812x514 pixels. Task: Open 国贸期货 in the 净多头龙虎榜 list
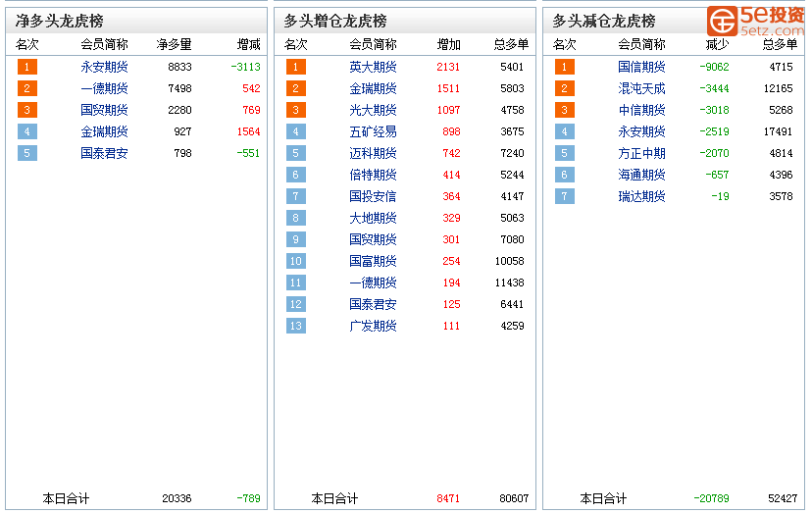(x=104, y=110)
